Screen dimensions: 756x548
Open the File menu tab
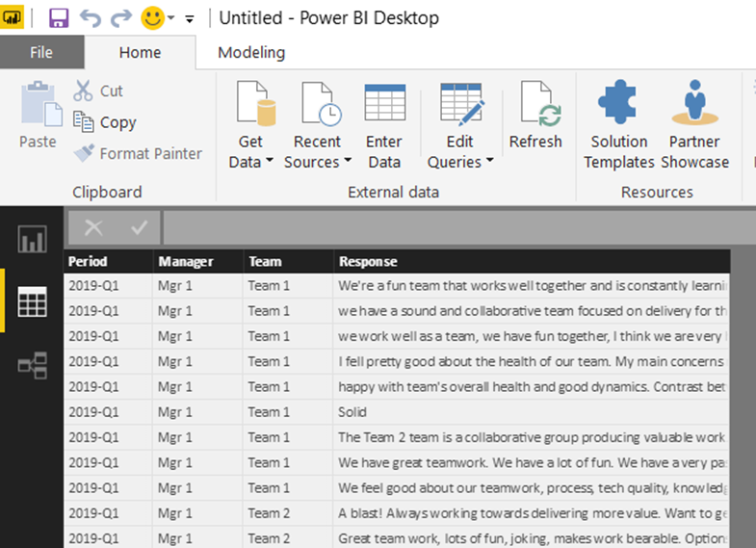(41, 52)
